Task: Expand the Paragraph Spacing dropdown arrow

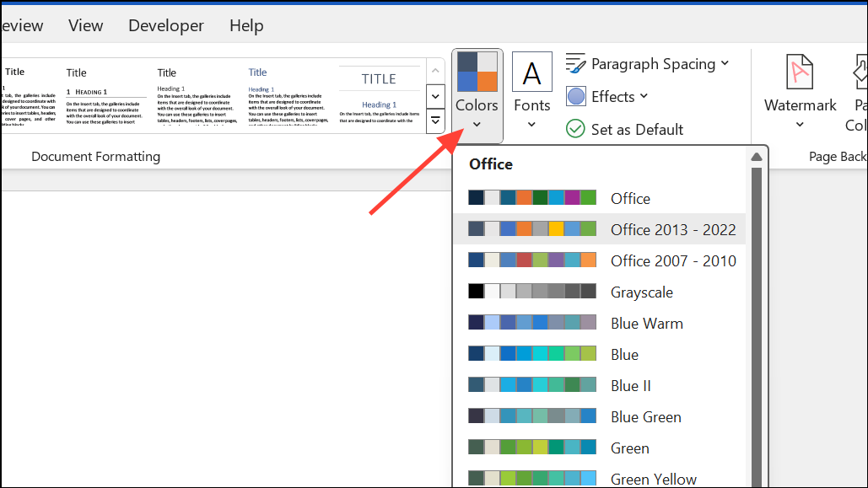Action: pos(725,63)
